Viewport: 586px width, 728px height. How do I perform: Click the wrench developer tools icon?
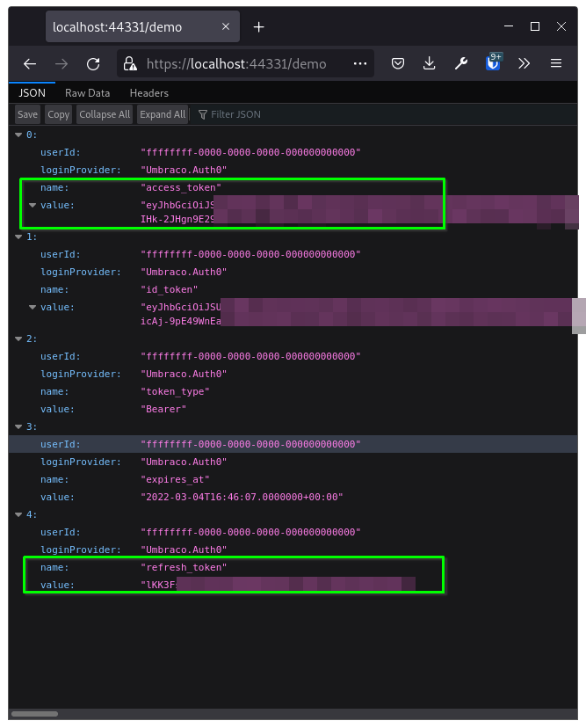coord(461,63)
